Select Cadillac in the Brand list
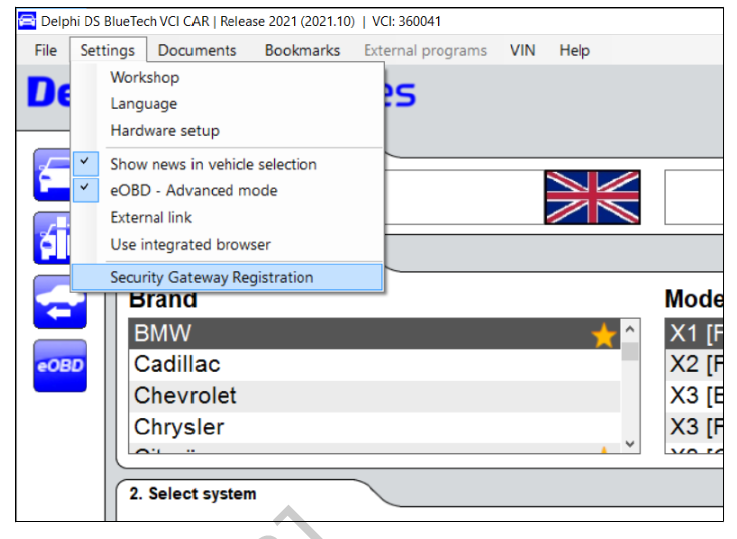The height and width of the screenshot is (539, 737). (375, 365)
